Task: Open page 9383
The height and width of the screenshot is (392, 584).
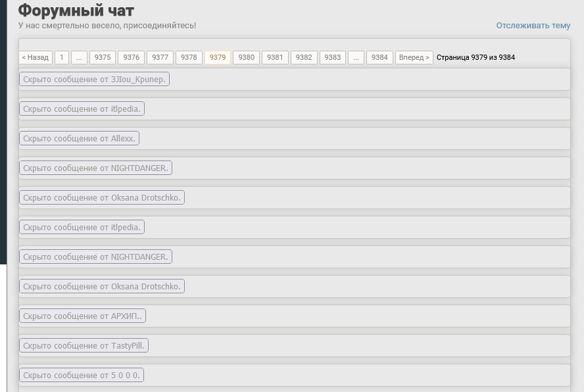Action: click(x=333, y=57)
